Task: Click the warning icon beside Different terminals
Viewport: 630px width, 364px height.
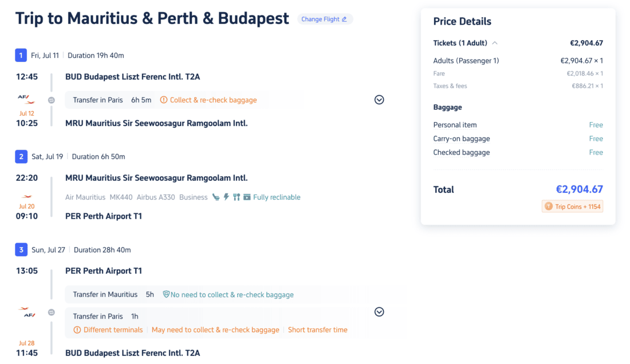Action: click(x=77, y=330)
